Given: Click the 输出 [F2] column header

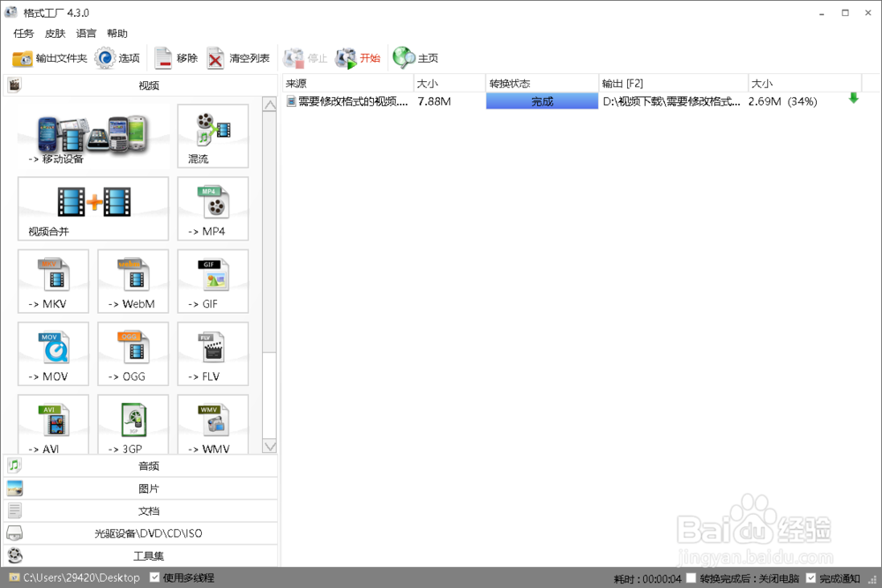Looking at the screenshot, I should tap(673, 83).
